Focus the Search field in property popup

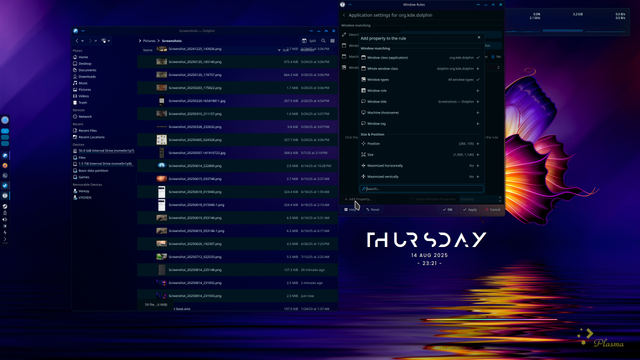(421, 189)
